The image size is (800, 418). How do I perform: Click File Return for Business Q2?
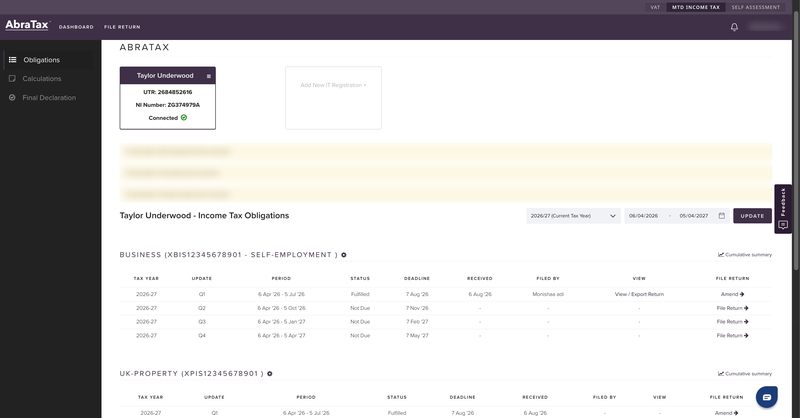pyautogui.click(x=732, y=308)
